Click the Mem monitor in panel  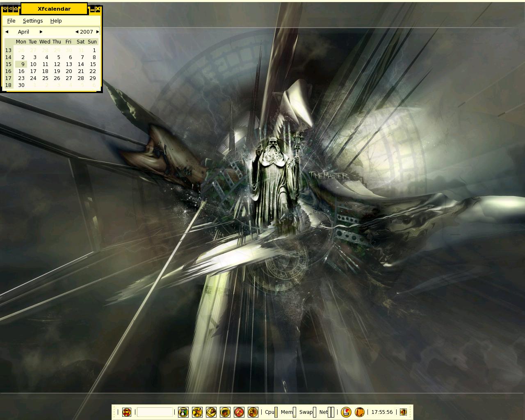(288, 412)
